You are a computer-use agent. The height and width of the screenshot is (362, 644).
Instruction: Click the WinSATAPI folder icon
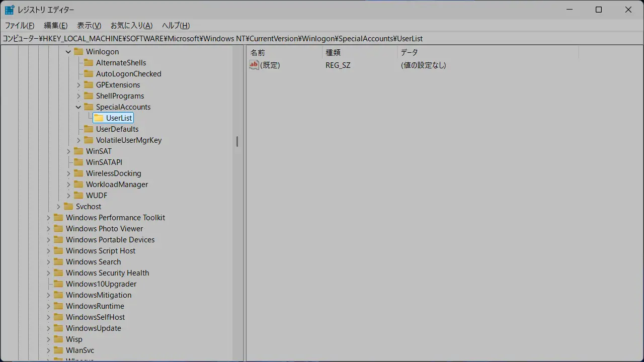(78, 162)
